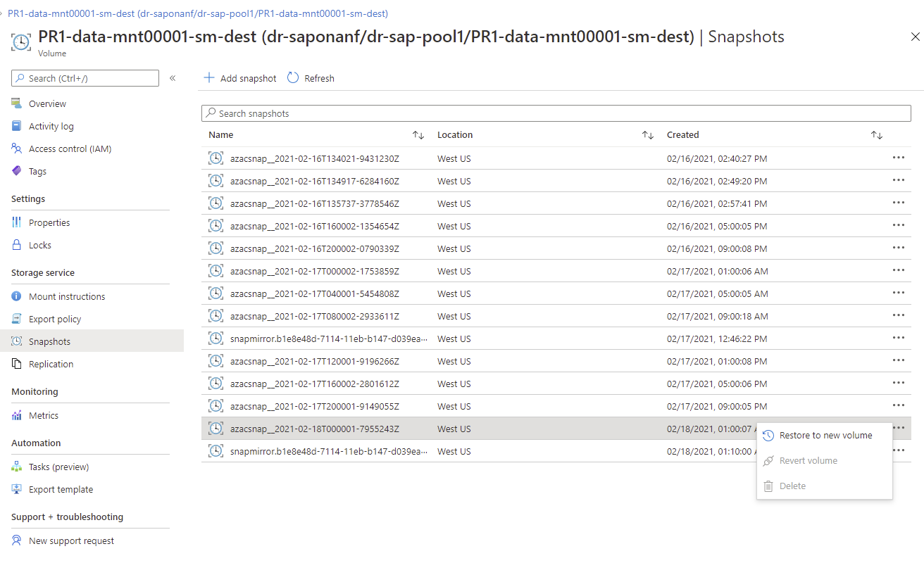Click the Mount instructions info icon
This screenshot has height=563, width=924.
17,296
